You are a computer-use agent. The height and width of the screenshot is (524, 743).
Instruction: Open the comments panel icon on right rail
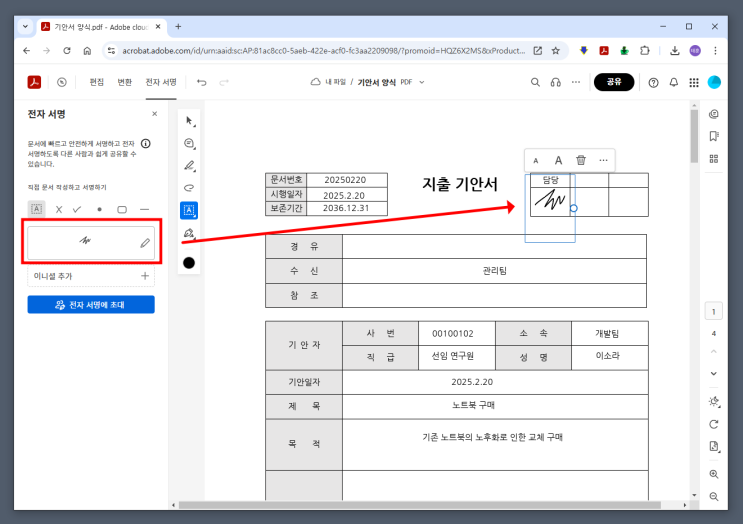click(714, 114)
